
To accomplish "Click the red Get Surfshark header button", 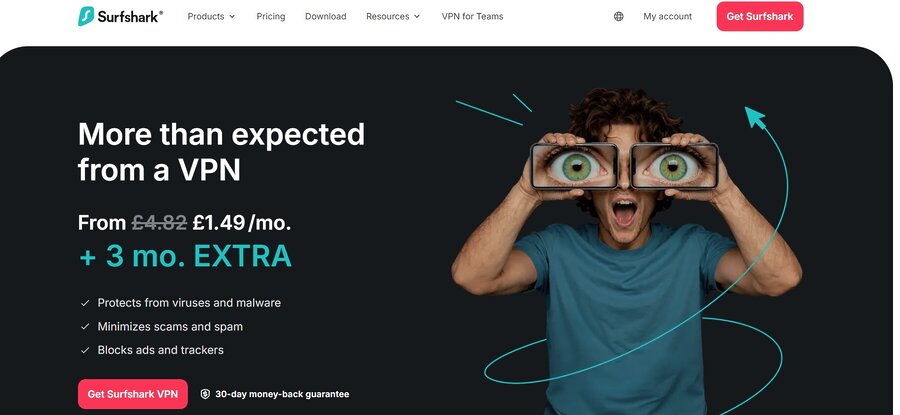I will [760, 16].
